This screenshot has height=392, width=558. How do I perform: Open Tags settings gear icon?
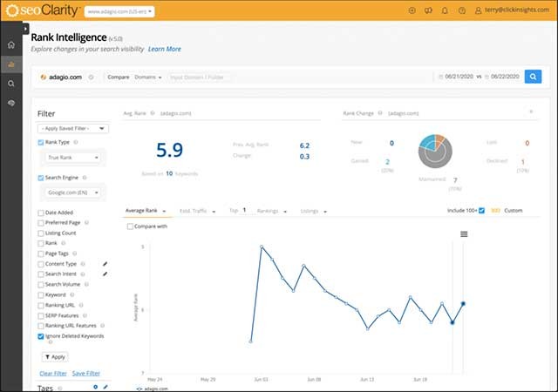coord(96,386)
